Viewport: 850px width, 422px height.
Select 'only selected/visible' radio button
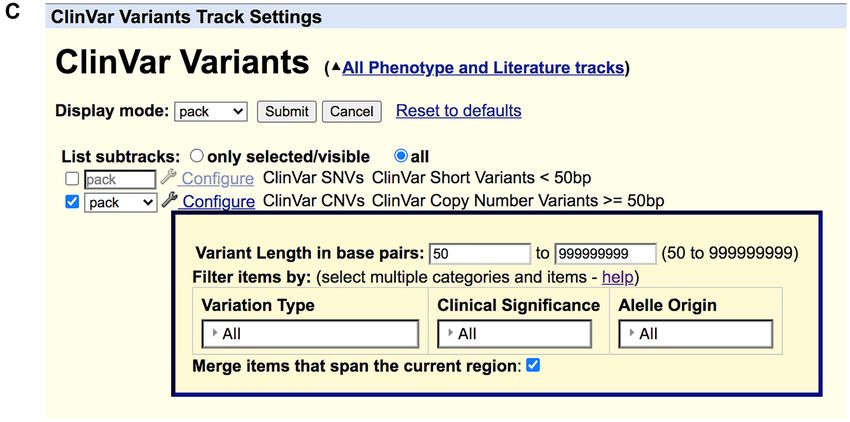(197, 156)
